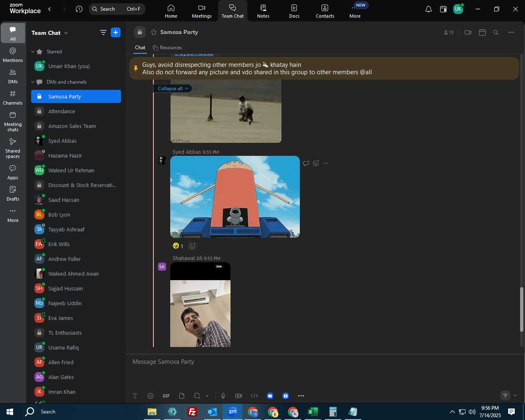Screen dimensions: 525x420
Task: Open the Contacts tab
Action: (325, 11)
